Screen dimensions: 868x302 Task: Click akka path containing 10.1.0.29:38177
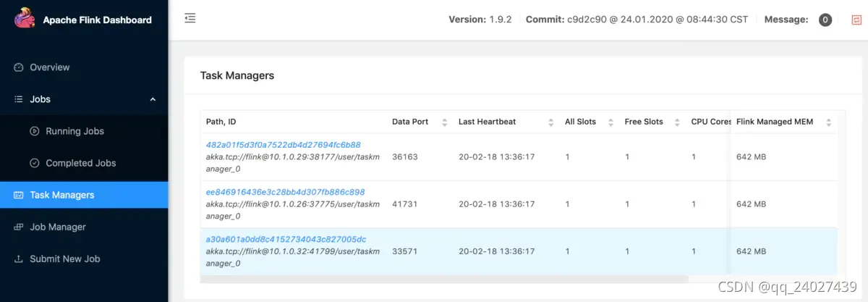[292, 162]
